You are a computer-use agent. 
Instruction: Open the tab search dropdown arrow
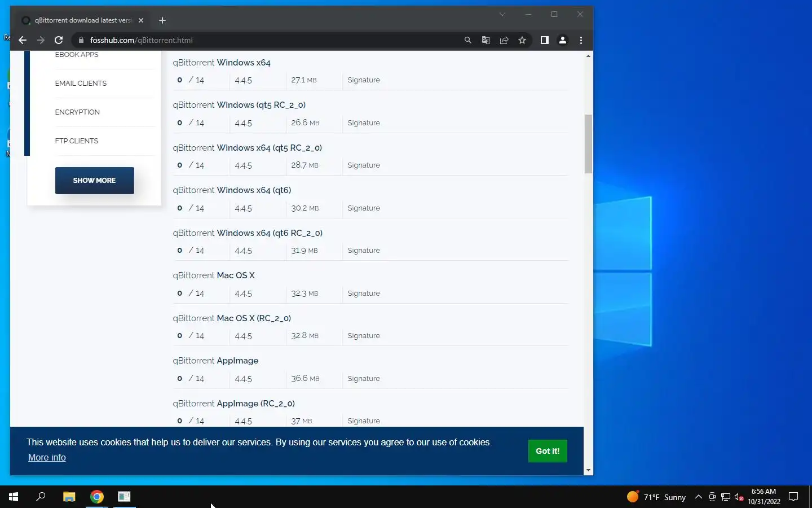[x=502, y=14]
